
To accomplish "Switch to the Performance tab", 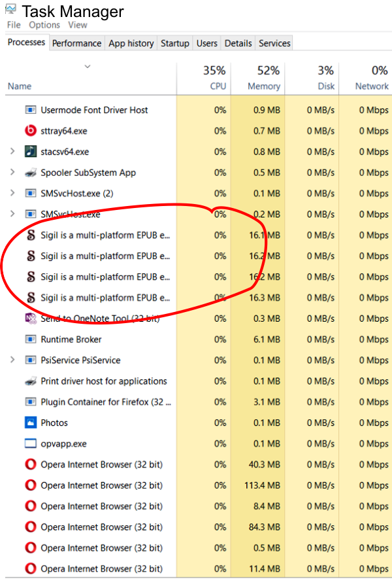I will coord(77,44).
